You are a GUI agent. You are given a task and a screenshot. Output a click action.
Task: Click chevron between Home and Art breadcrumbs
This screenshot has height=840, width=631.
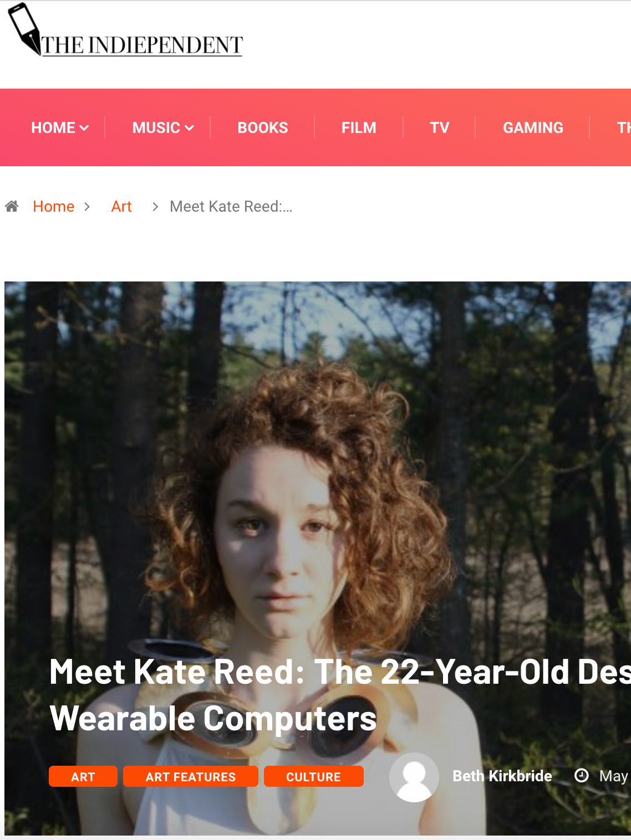coord(87,207)
